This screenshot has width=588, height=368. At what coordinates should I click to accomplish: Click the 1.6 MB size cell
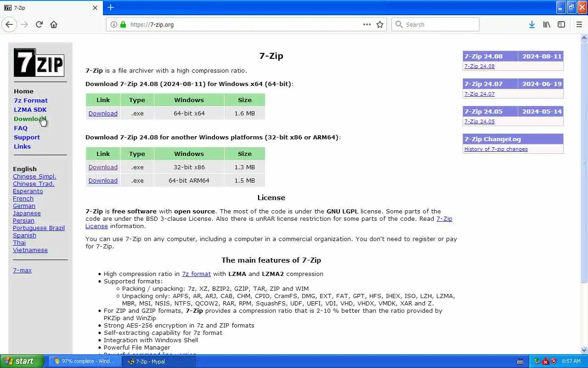244,113
